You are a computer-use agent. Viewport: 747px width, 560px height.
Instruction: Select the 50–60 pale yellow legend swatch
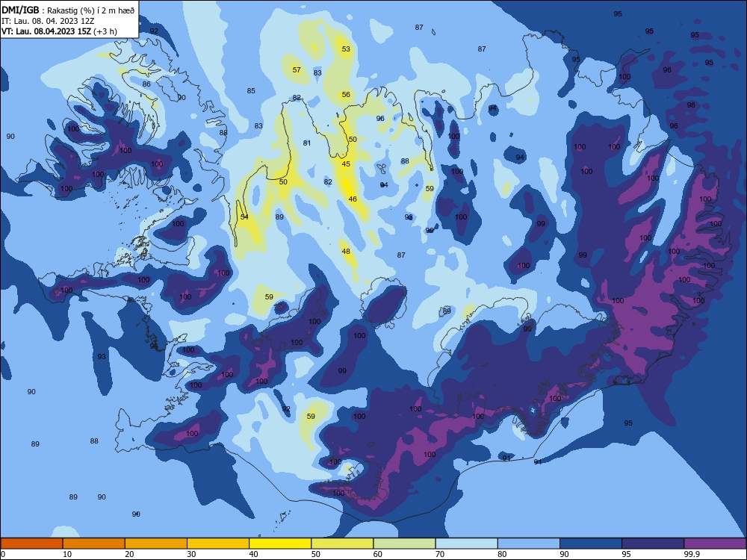342,544
